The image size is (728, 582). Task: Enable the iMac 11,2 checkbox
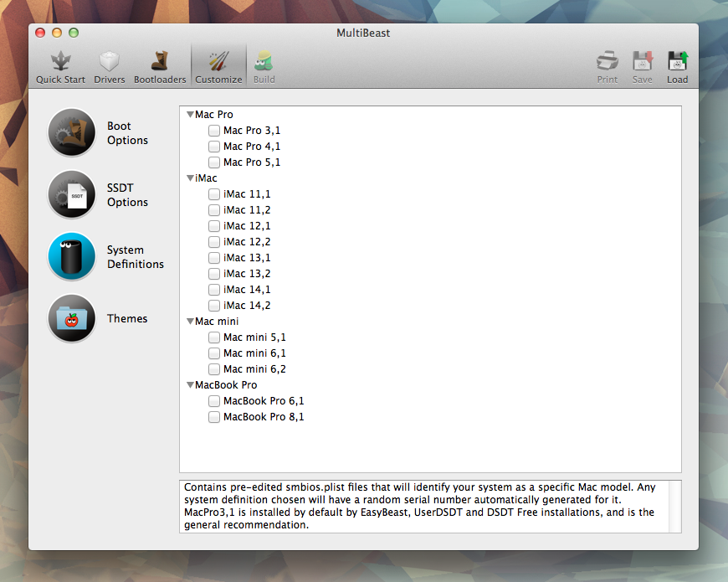point(214,210)
